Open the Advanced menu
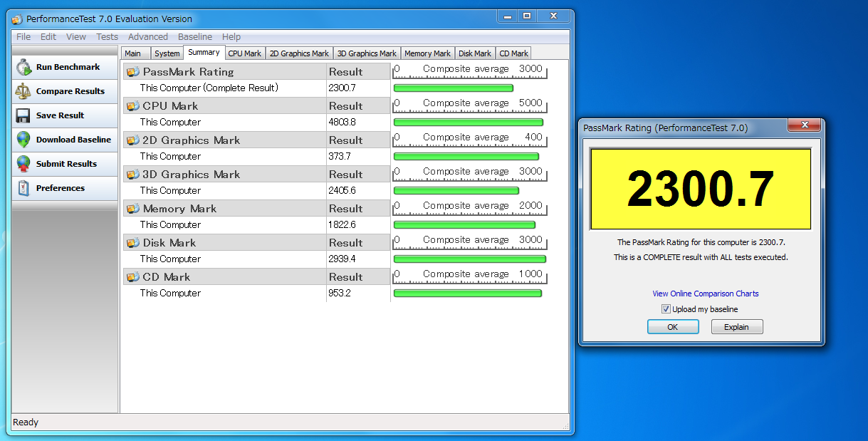 (148, 37)
